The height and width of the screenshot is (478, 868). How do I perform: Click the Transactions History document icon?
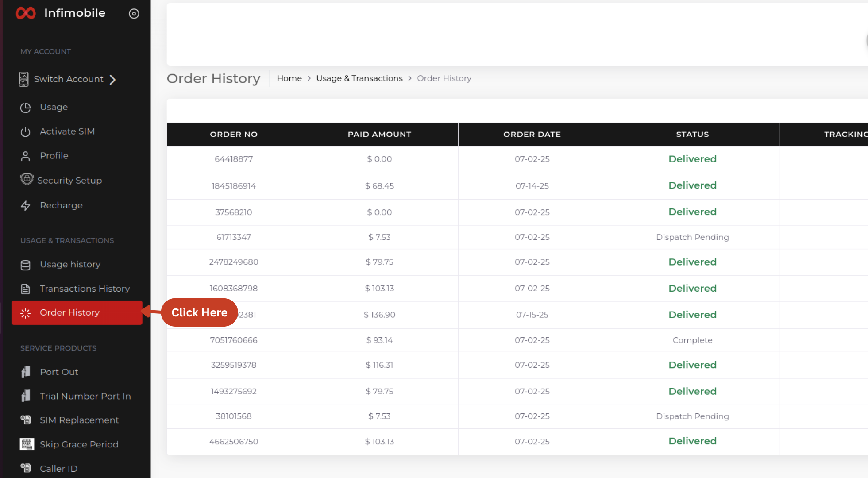coord(26,289)
